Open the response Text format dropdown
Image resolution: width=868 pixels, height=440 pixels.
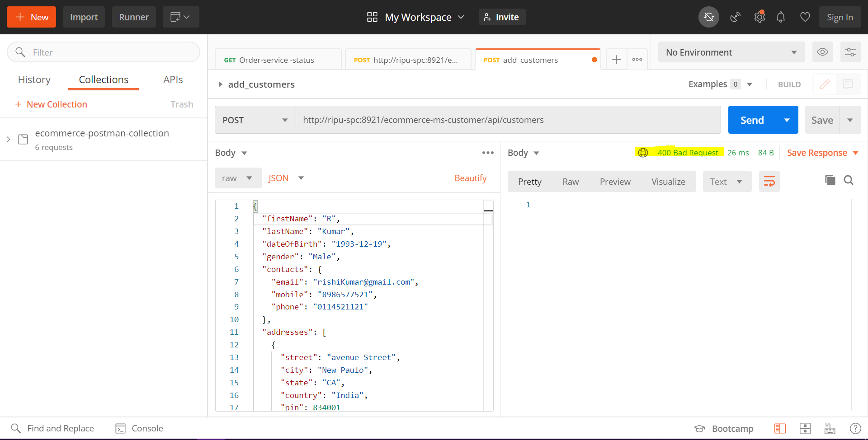click(x=727, y=182)
